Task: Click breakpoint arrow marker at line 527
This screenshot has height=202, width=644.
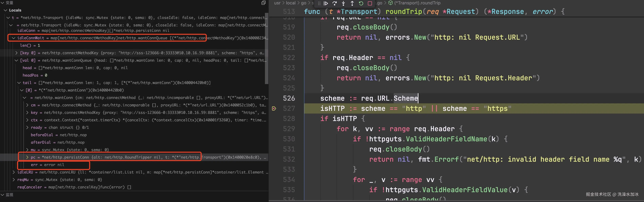Action: [x=274, y=108]
